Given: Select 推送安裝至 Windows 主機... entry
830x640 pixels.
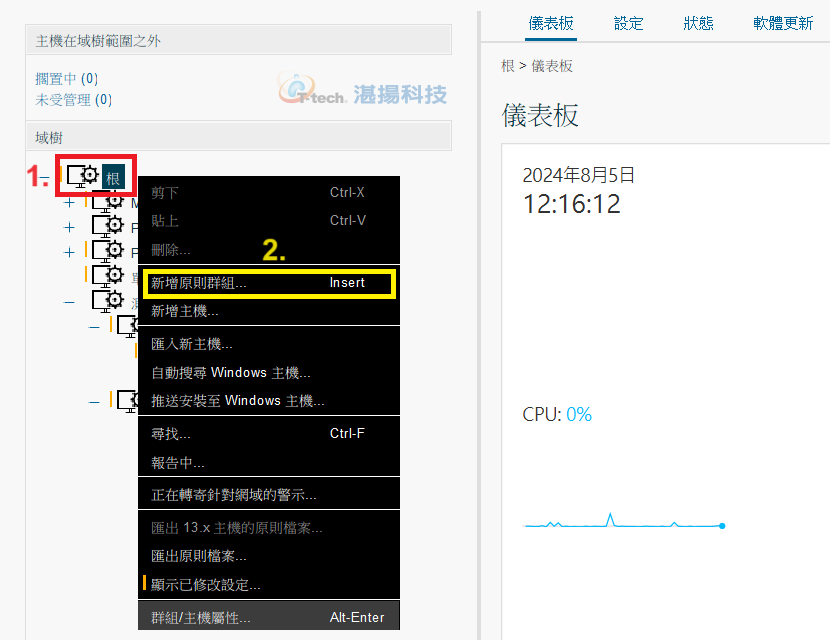Looking at the screenshot, I should [x=238, y=400].
